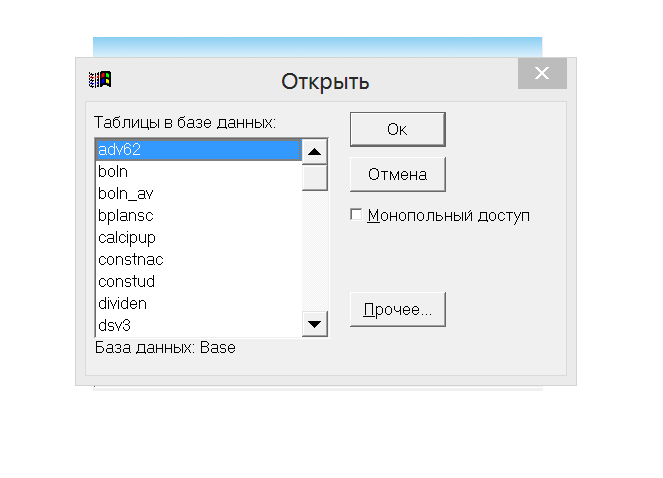The height and width of the screenshot is (478, 663).
Task: Pick dsv3 from the table list
Action: pyautogui.click(x=198, y=325)
